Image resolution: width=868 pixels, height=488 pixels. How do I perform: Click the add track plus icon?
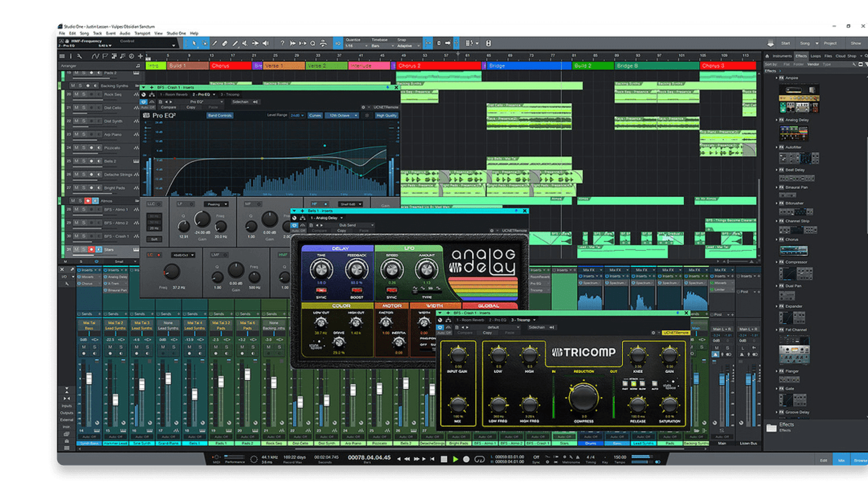tap(140, 56)
